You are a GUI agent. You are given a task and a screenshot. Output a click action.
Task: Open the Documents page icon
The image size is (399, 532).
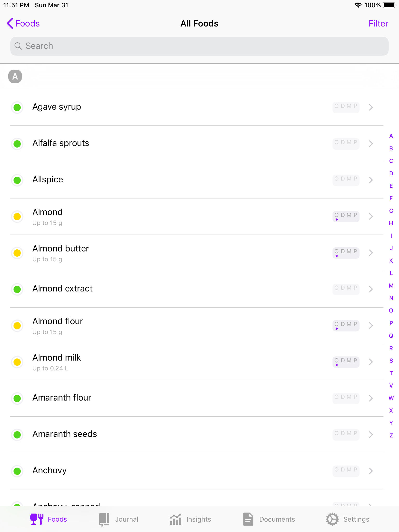[248, 519]
